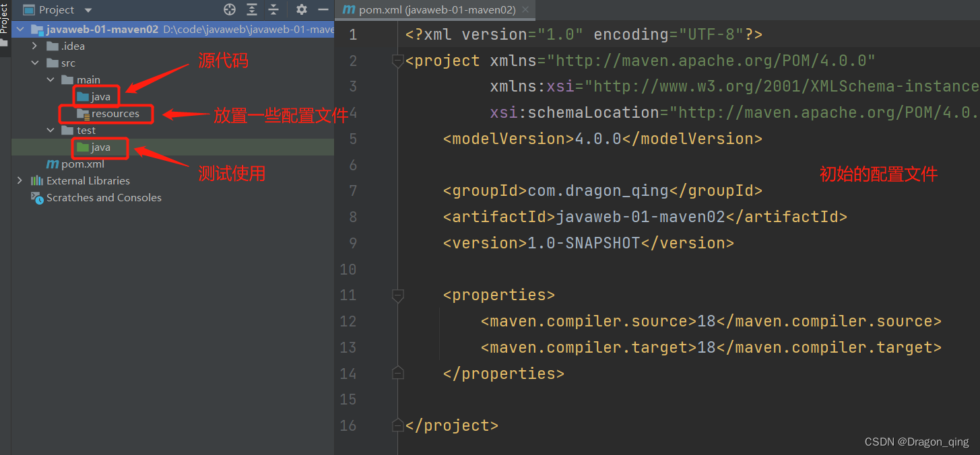Click line number 5 in the gutter
This screenshot has width=980, height=455.
tap(353, 139)
